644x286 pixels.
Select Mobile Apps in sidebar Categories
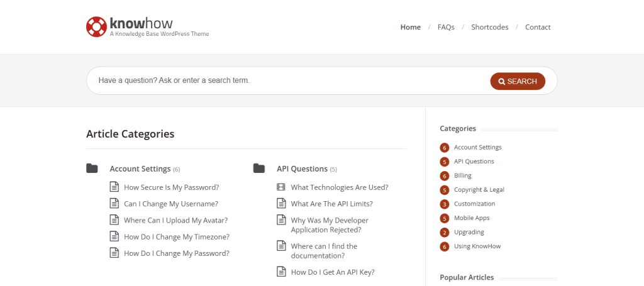(472, 218)
